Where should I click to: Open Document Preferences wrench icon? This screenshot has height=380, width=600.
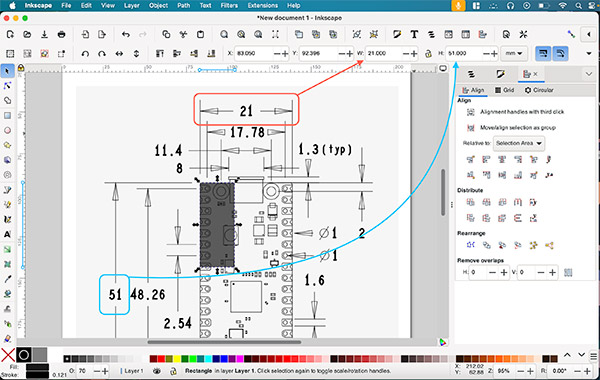(523, 34)
